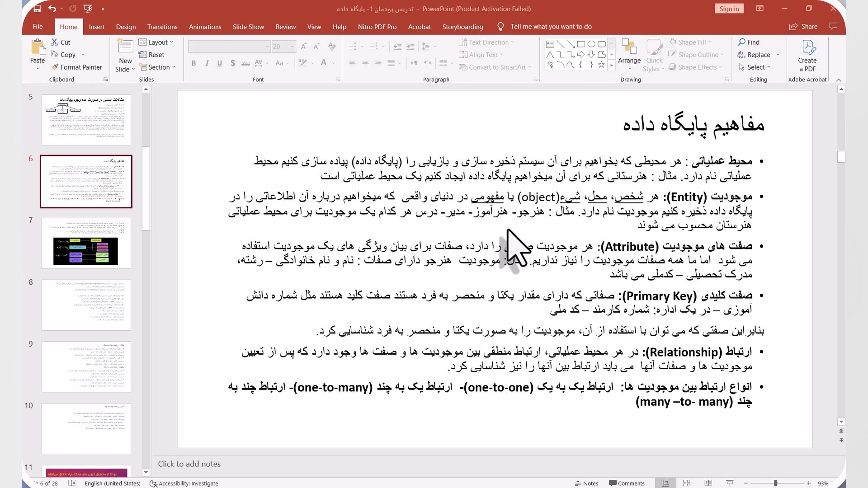
Task: Toggle the Notes pane in the status bar
Action: pos(586,483)
